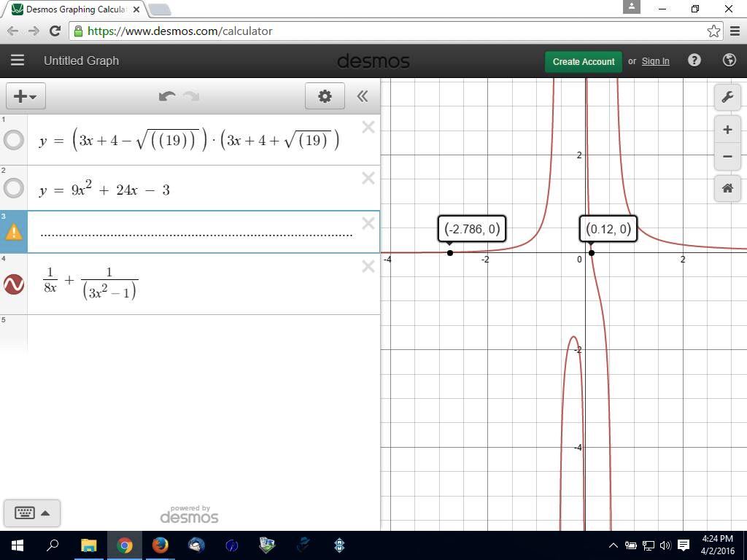747x560 pixels.
Task: Zoom in on the graph
Action: pyautogui.click(x=727, y=130)
